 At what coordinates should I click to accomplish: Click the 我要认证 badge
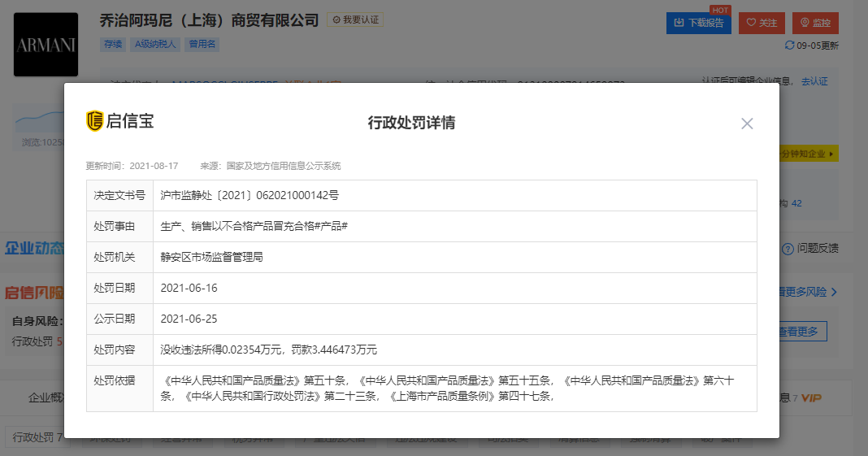355,20
